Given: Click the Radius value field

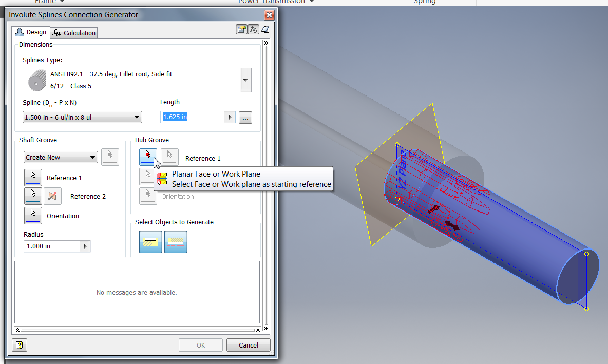Looking at the screenshot, I should coord(52,246).
